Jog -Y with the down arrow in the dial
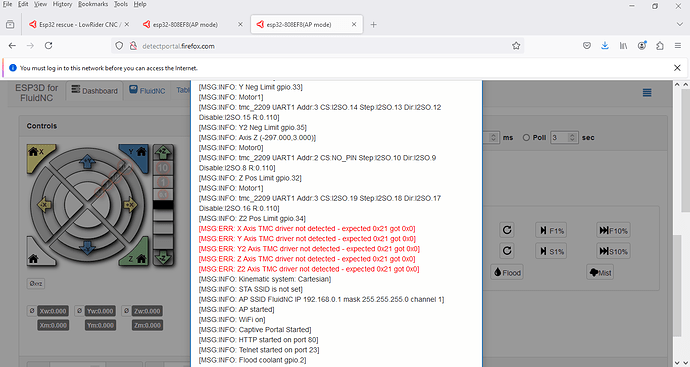The width and height of the screenshot is (690, 367). tap(87, 248)
